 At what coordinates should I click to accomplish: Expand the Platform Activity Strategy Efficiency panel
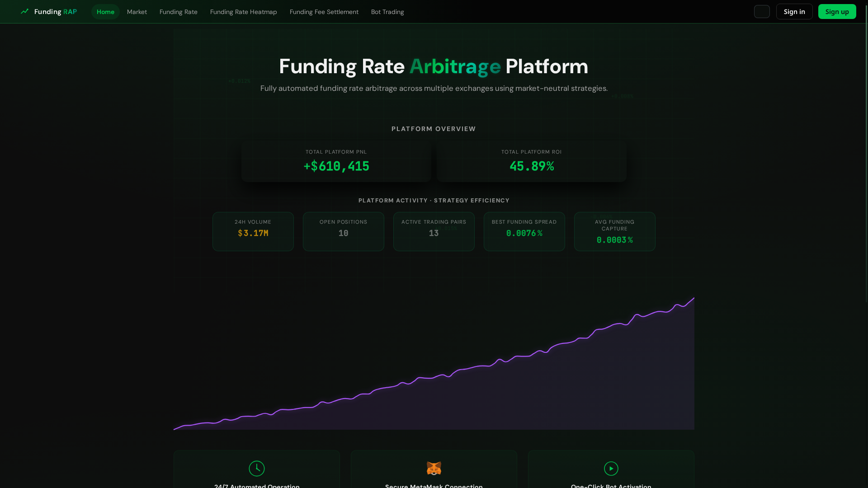(434, 200)
